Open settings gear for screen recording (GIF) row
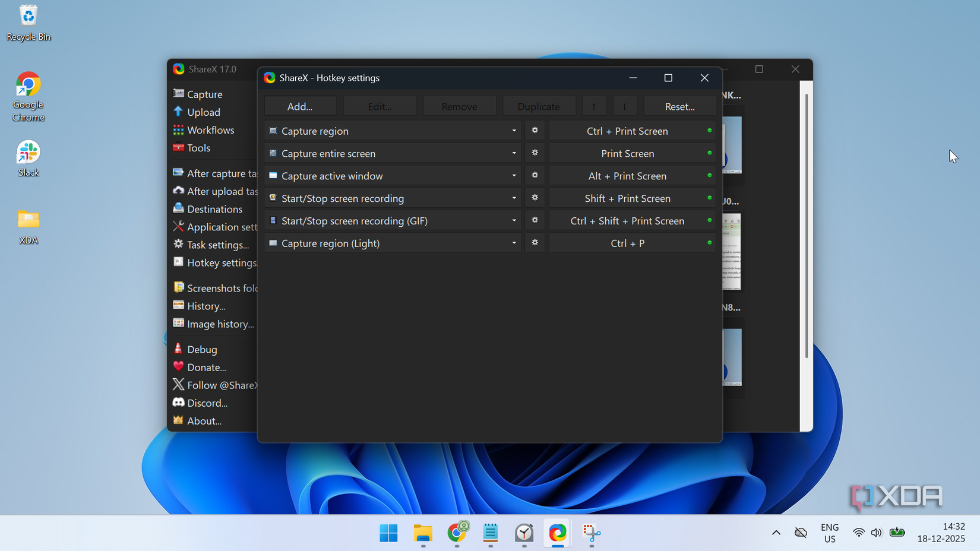 click(535, 220)
